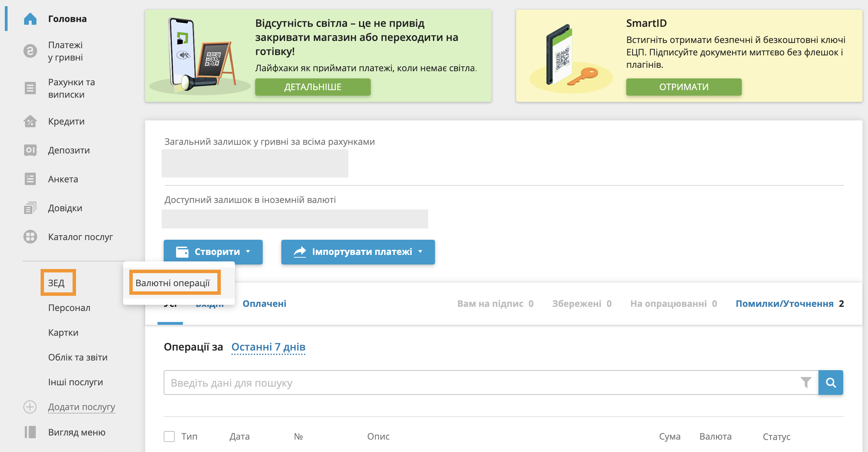The width and height of the screenshot is (868, 452).
Task: Open Каталог послуг grid icon
Action: 30,237
